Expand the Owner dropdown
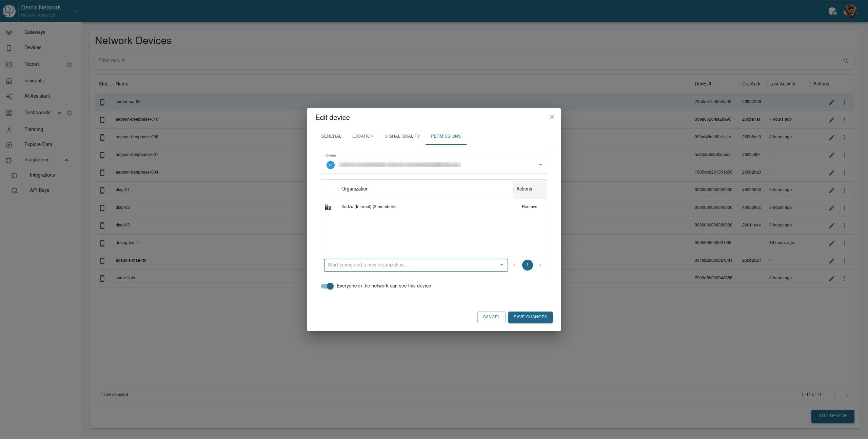The image size is (868, 439). click(x=540, y=165)
